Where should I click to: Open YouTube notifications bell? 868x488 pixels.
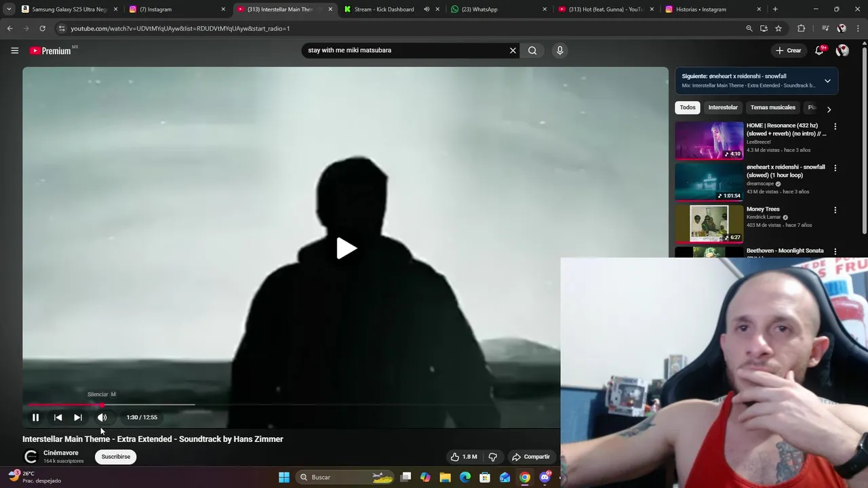point(819,50)
